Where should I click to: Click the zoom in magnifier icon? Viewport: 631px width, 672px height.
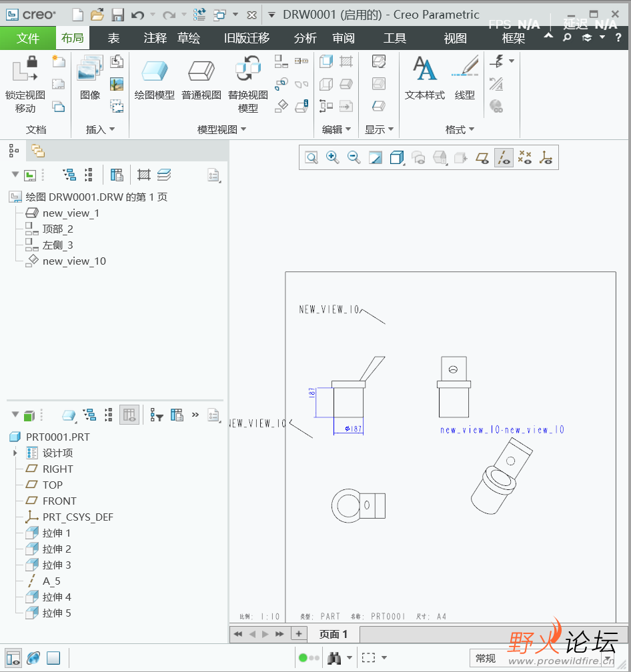click(332, 157)
